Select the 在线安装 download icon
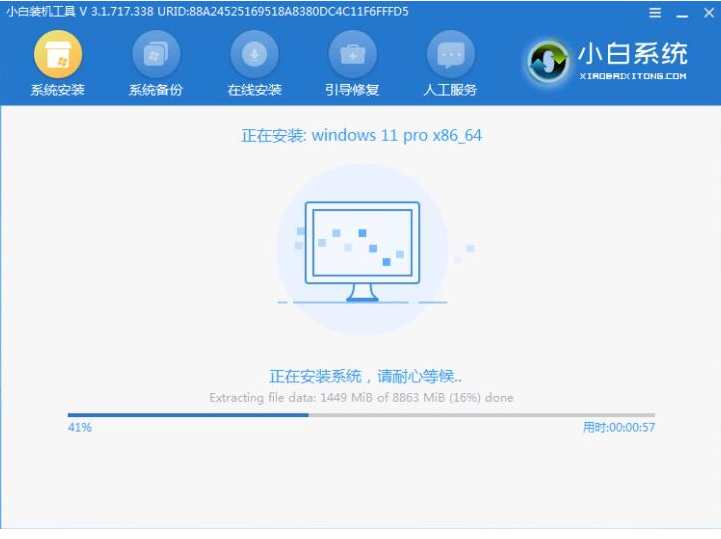The width and height of the screenshot is (721, 539). click(254, 54)
